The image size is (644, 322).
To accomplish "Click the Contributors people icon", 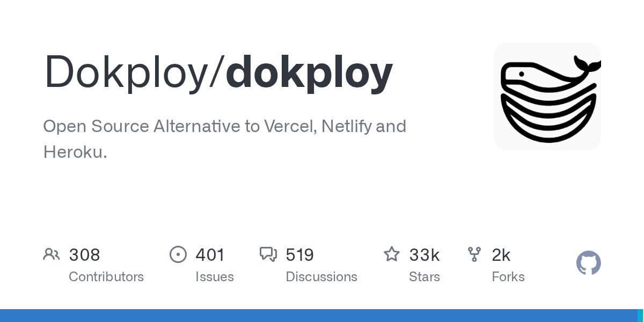I will point(52,254).
